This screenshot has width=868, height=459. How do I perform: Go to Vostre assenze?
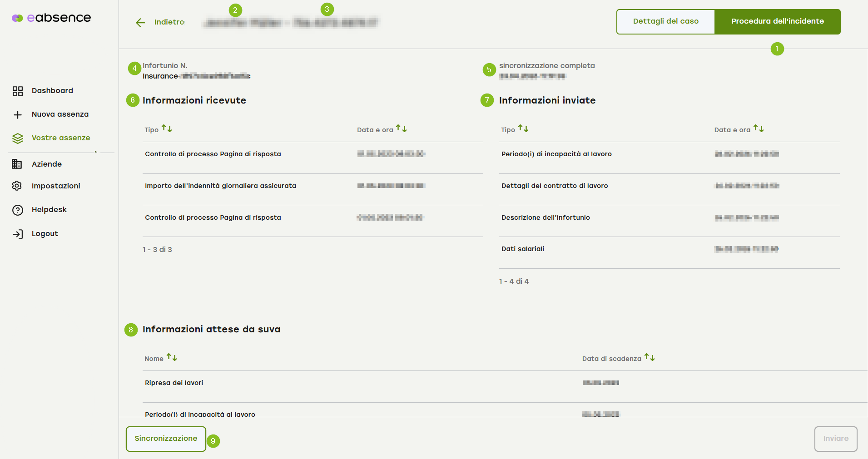pyautogui.click(x=61, y=138)
